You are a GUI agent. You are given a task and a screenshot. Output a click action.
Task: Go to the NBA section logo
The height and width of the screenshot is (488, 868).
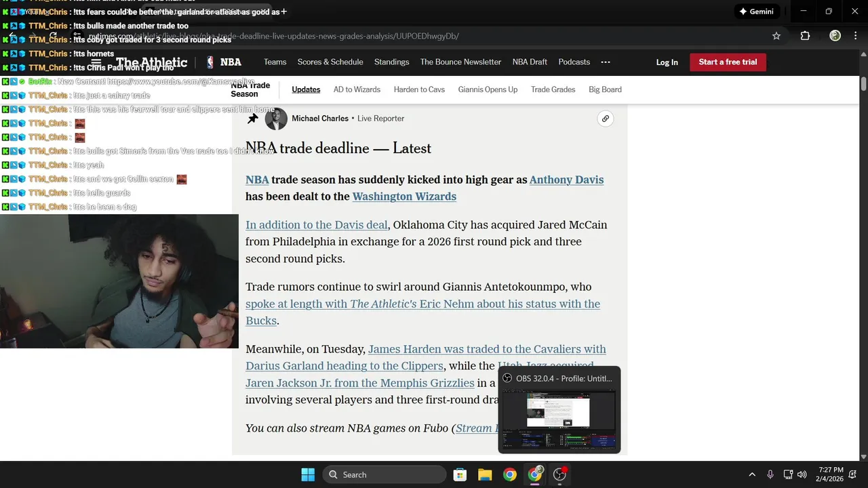[x=224, y=62]
